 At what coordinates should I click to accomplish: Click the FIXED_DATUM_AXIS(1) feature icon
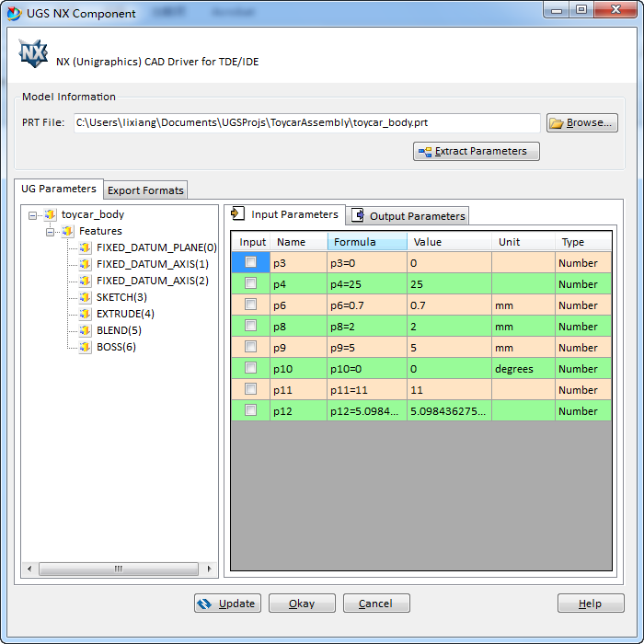click(x=85, y=264)
